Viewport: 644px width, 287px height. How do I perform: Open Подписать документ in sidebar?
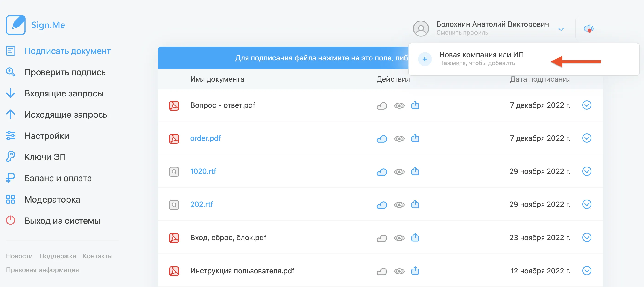coord(67,51)
